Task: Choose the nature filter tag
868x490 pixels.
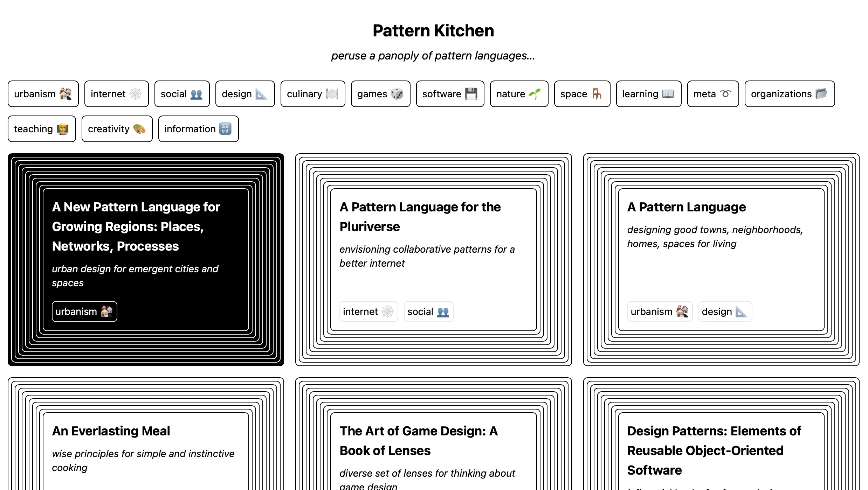Action: pos(519,94)
